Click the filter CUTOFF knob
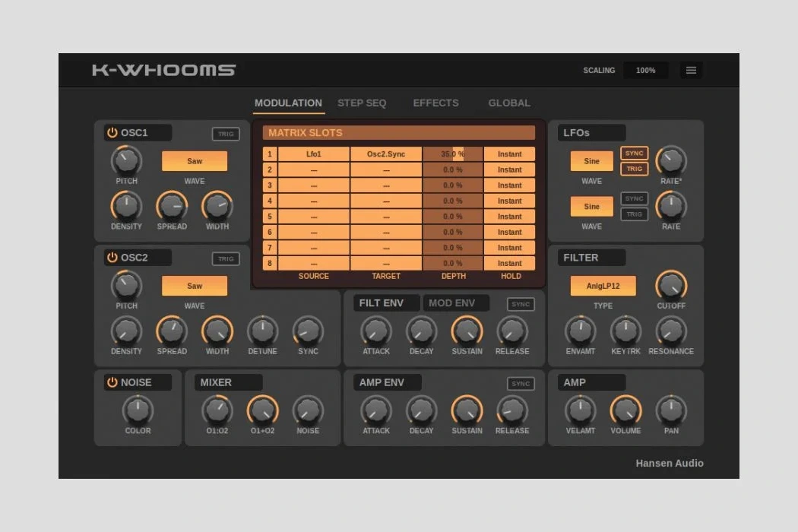 click(x=671, y=285)
